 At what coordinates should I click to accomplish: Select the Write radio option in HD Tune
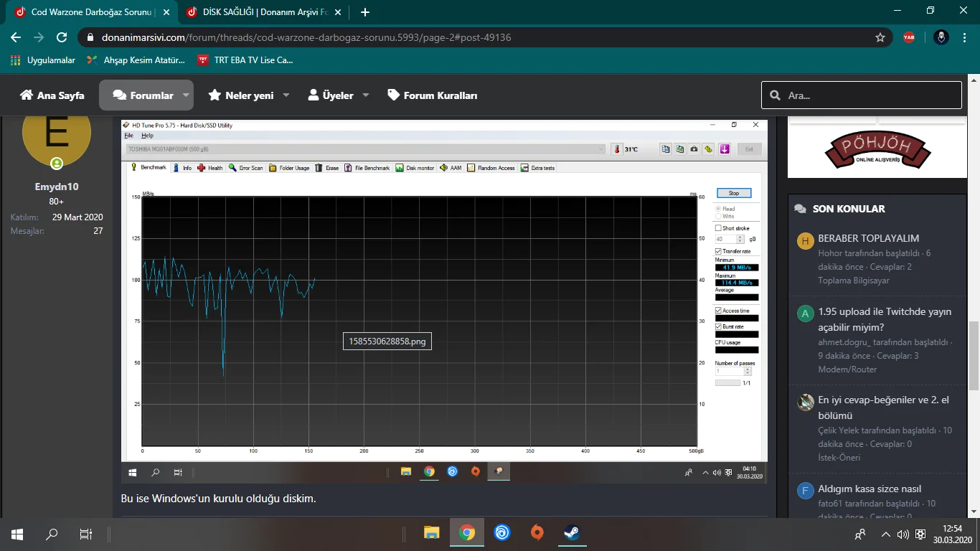coord(718,216)
